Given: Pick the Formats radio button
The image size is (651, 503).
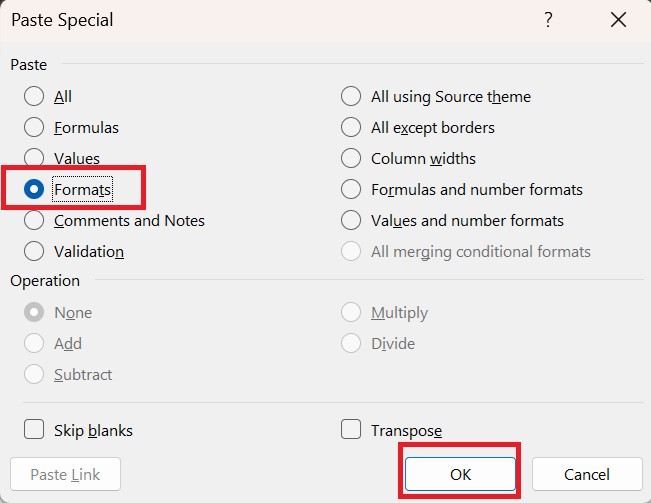Looking at the screenshot, I should click(35, 189).
